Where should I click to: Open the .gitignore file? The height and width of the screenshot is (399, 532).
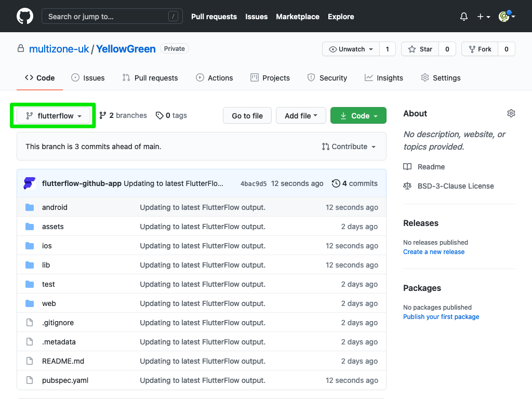58,323
